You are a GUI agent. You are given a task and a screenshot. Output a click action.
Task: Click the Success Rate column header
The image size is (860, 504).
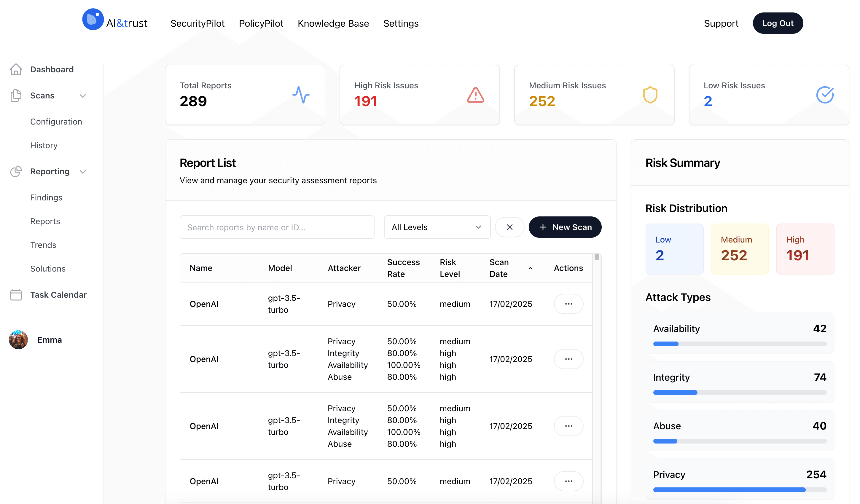(x=403, y=268)
